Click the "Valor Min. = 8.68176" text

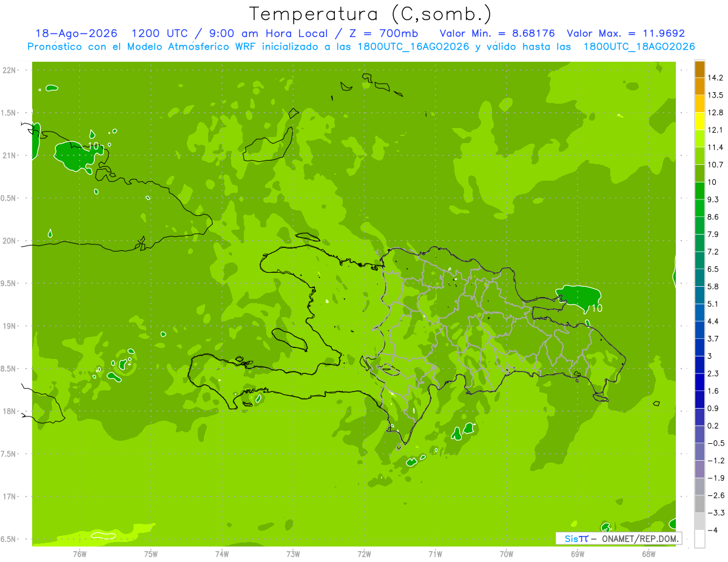(497, 33)
